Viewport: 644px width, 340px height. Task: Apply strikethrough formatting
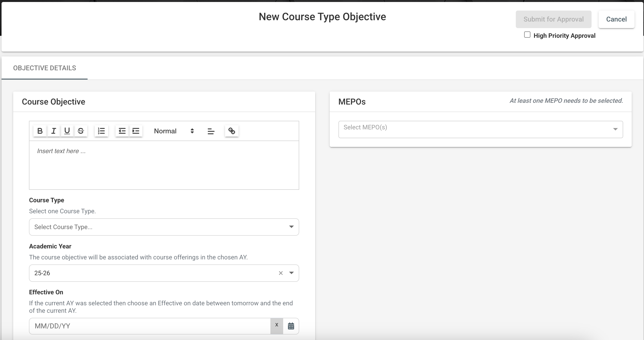tap(81, 131)
